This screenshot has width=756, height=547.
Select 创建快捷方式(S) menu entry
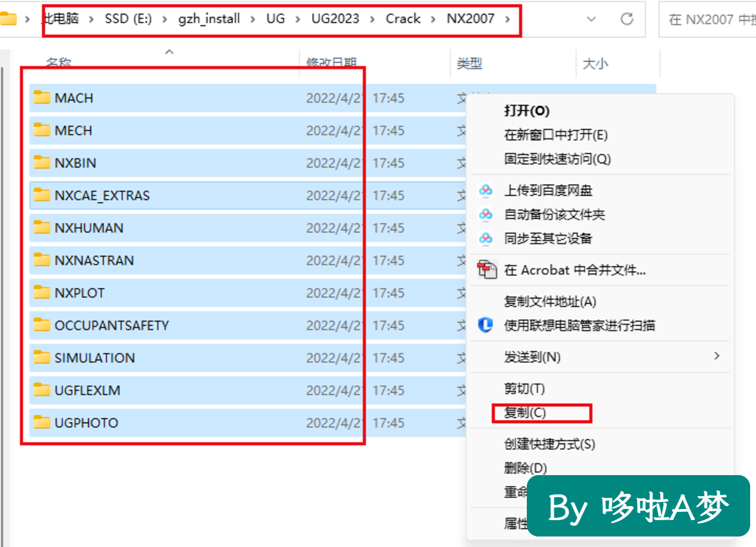click(550, 444)
